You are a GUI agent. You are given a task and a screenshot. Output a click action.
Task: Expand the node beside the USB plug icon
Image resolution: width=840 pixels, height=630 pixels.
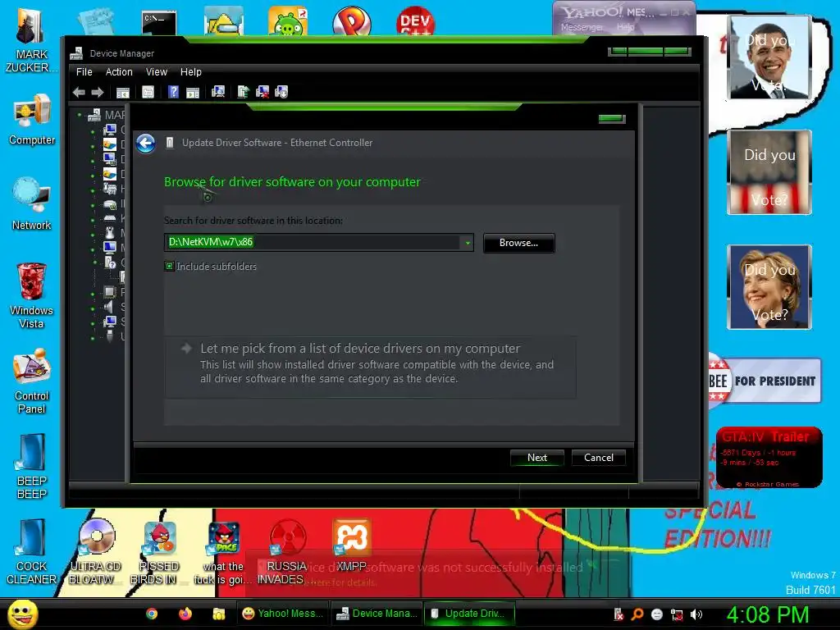coord(93,337)
